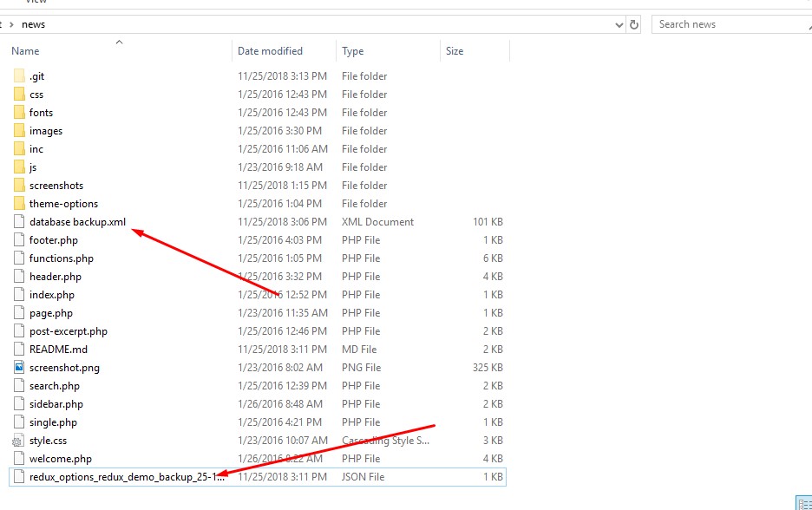The image size is (812, 510).
Task: Select the footer.php file name
Action: [53, 240]
